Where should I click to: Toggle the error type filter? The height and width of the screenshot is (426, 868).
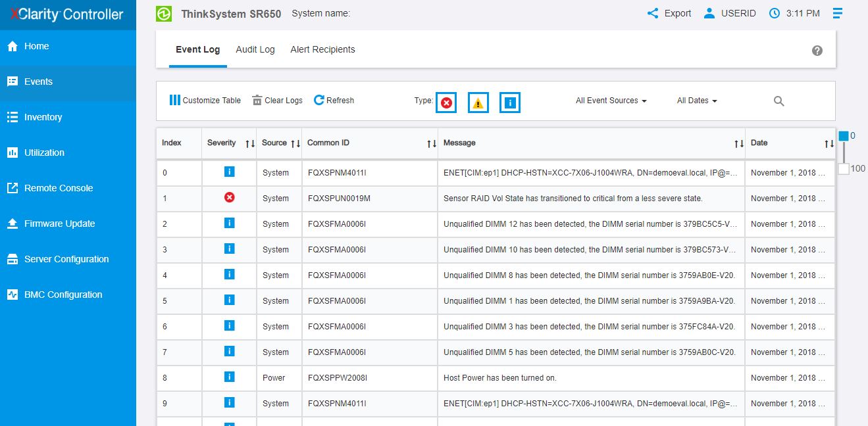point(446,103)
